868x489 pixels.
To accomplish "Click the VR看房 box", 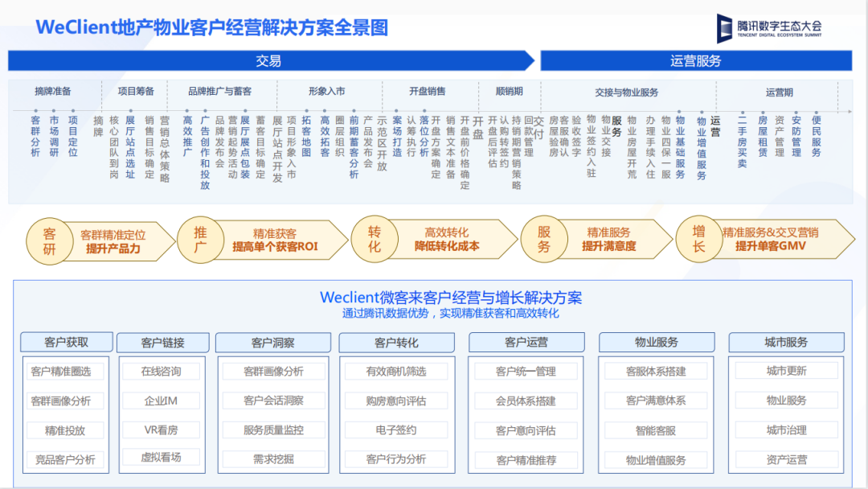I will click(161, 429).
